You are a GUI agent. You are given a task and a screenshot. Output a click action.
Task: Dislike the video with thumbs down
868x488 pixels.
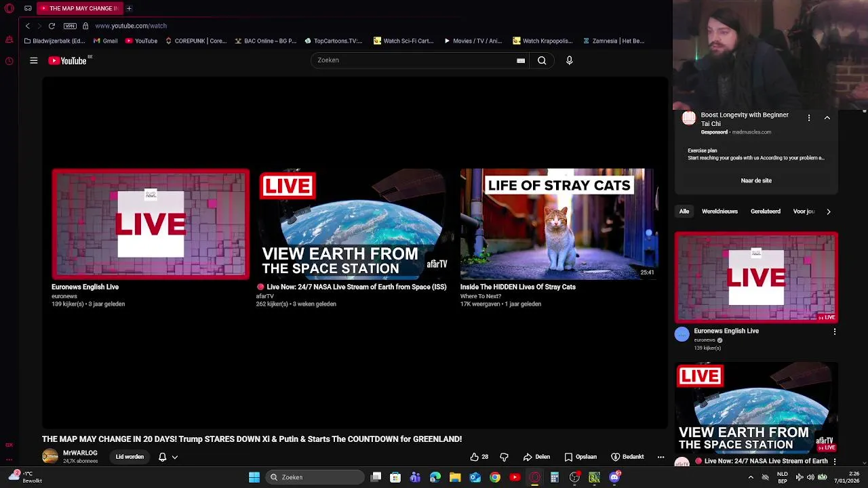coord(504,457)
